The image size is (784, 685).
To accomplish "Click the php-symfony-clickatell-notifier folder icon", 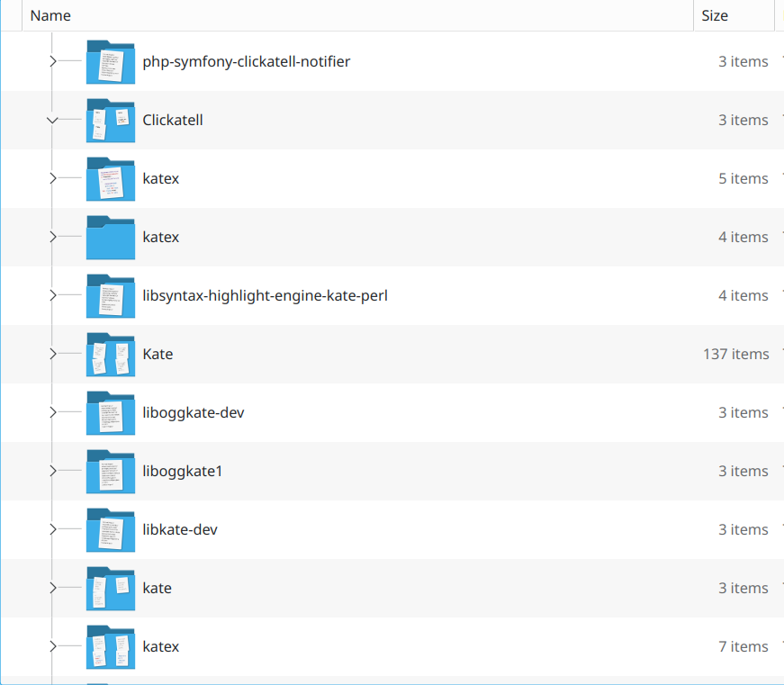I will pos(110,62).
